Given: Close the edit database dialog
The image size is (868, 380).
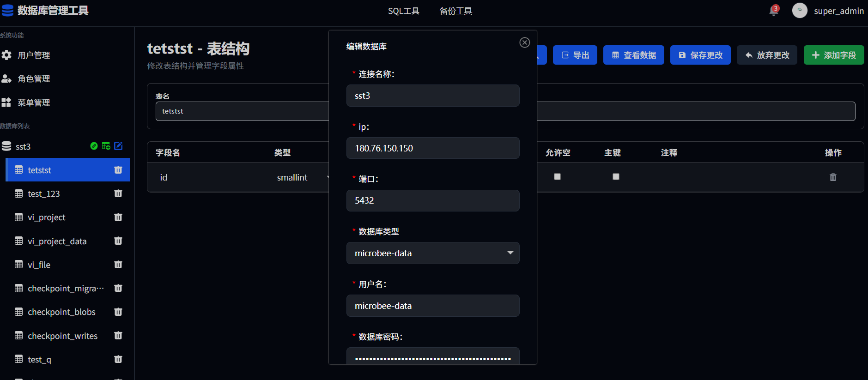Looking at the screenshot, I should tap(524, 42).
